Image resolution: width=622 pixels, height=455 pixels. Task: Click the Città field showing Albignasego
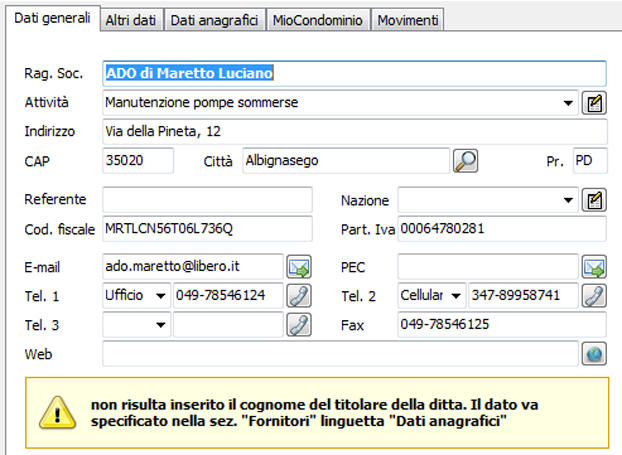click(x=346, y=161)
